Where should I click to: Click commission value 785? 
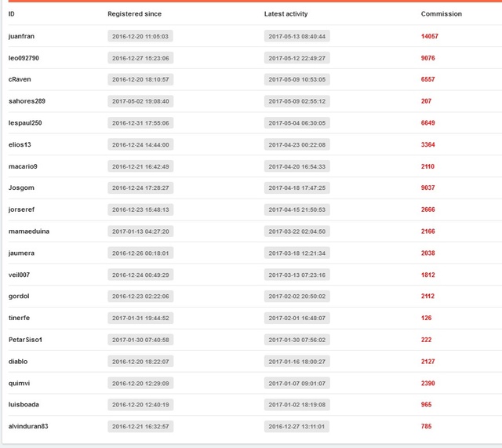click(426, 426)
